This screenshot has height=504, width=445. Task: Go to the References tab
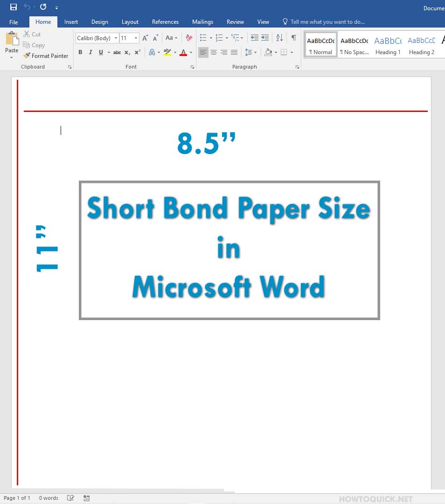(x=165, y=21)
